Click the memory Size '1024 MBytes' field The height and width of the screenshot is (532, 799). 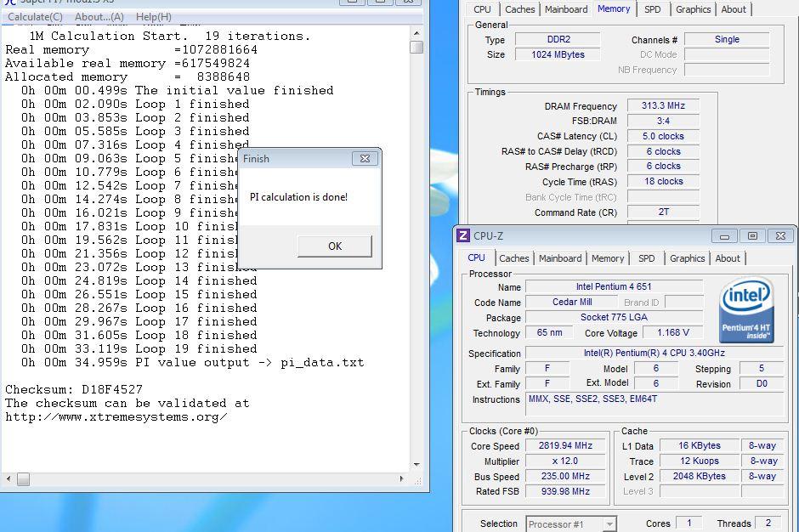(558, 54)
